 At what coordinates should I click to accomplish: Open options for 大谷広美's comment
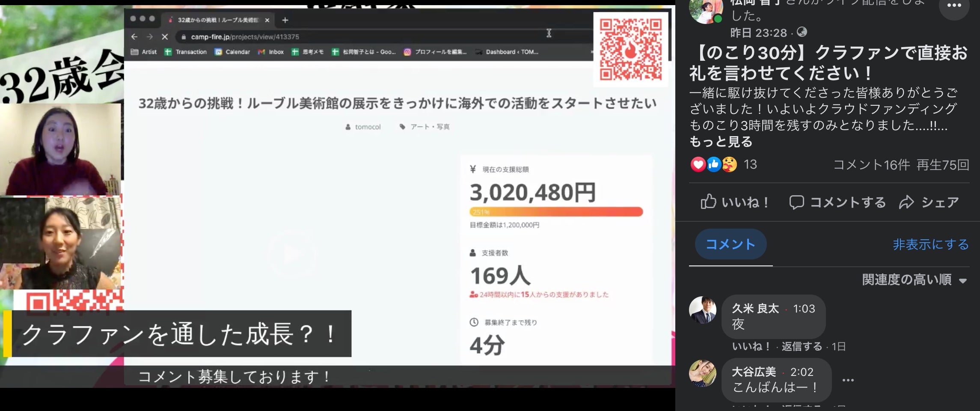(x=848, y=380)
